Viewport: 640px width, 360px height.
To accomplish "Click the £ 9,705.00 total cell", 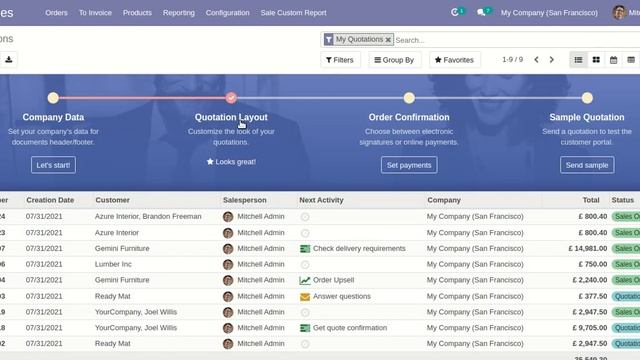I will pyautogui.click(x=589, y=328).
